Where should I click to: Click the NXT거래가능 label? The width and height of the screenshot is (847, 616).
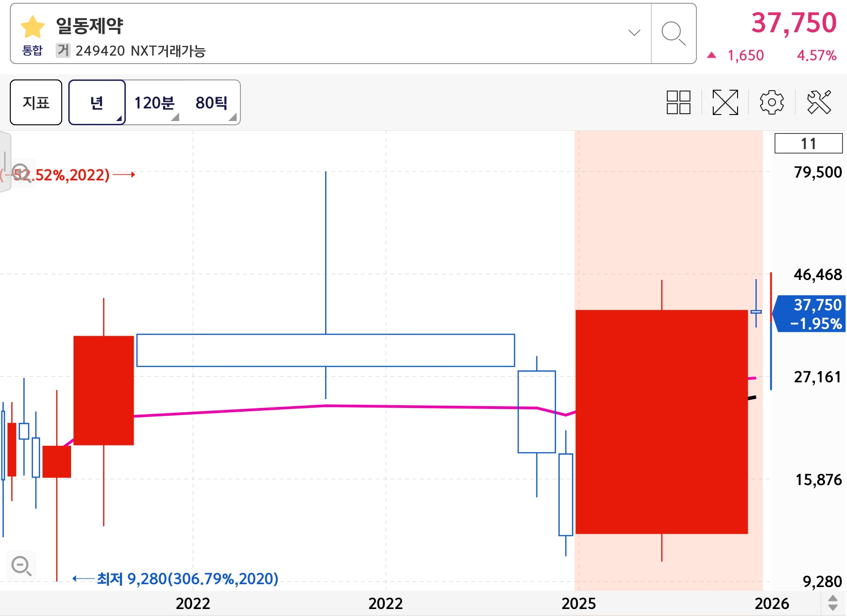[168, 50]
